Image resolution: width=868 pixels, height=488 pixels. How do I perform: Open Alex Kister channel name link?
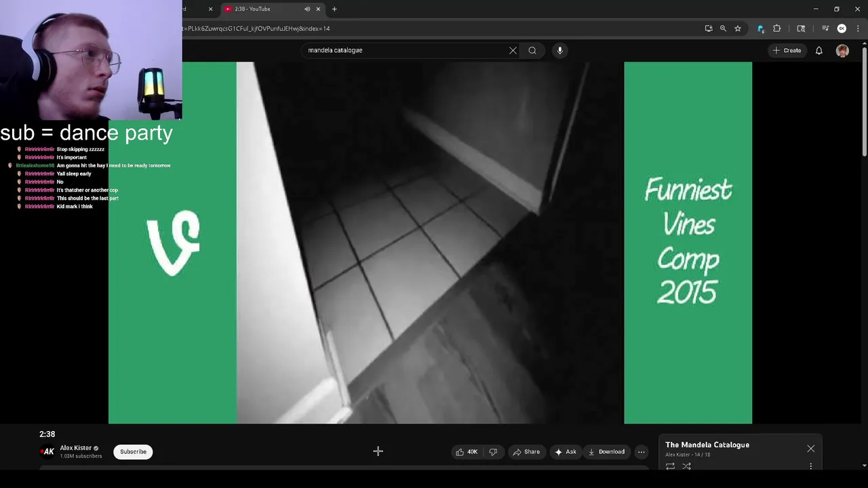75,448
